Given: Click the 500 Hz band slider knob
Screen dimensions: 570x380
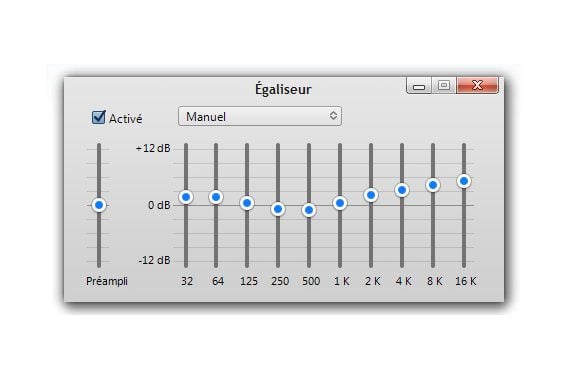Looking at the screenshot, I should pos(309,210).
